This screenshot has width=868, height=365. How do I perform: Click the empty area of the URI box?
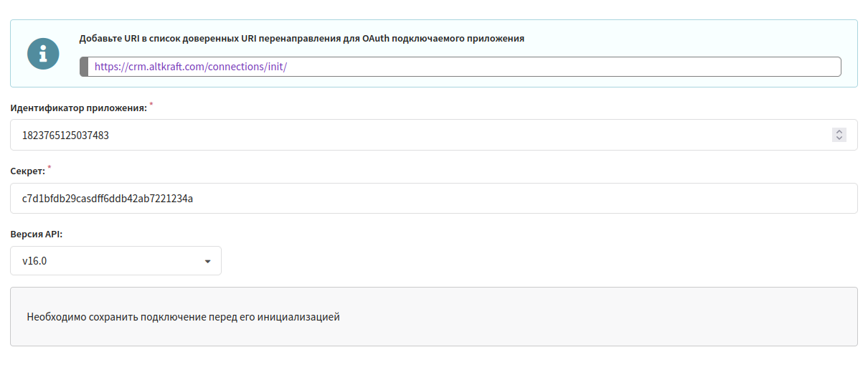pos(563,67)
